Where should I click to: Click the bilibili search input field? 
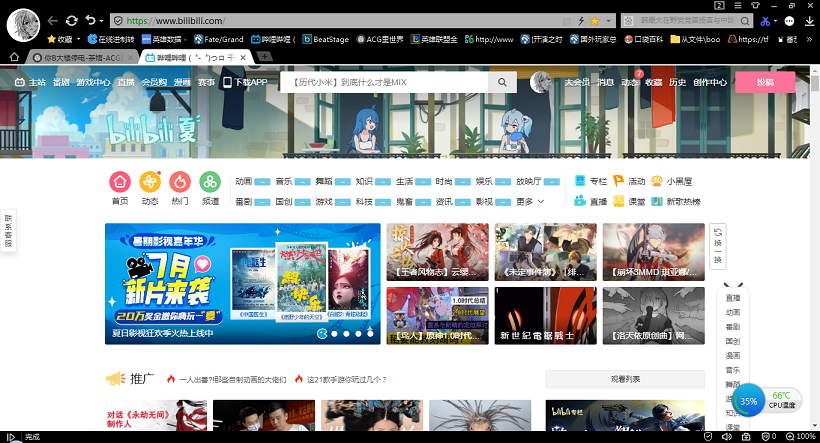[384, 82]
